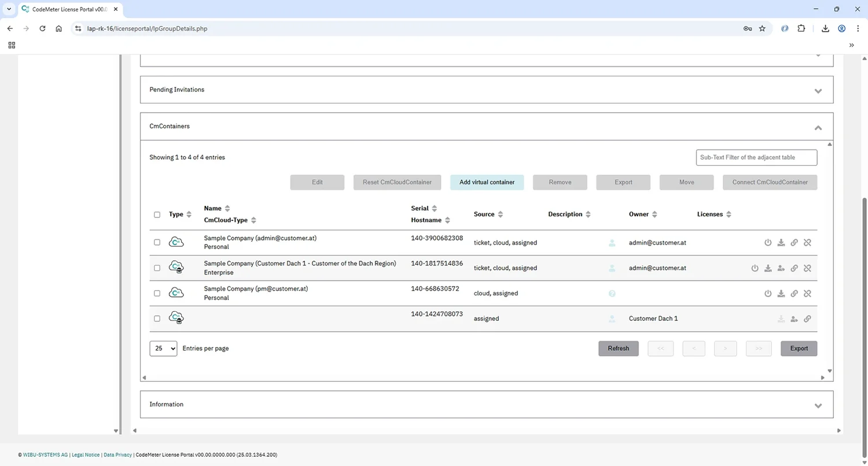Image resolution: width=868 pixels, height=466 pixels.
Task: Click the Add virtual container button
Action: coord(487,182)
